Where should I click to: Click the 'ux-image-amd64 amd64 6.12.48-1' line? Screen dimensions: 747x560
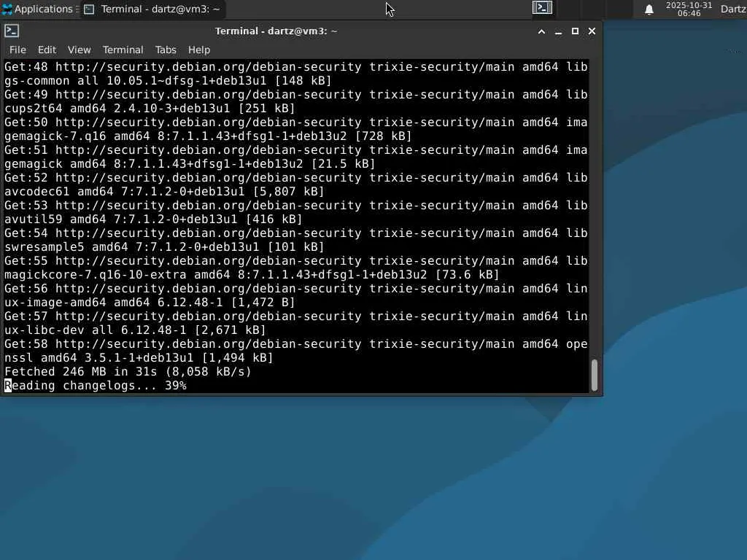click(x=150, y=303)
